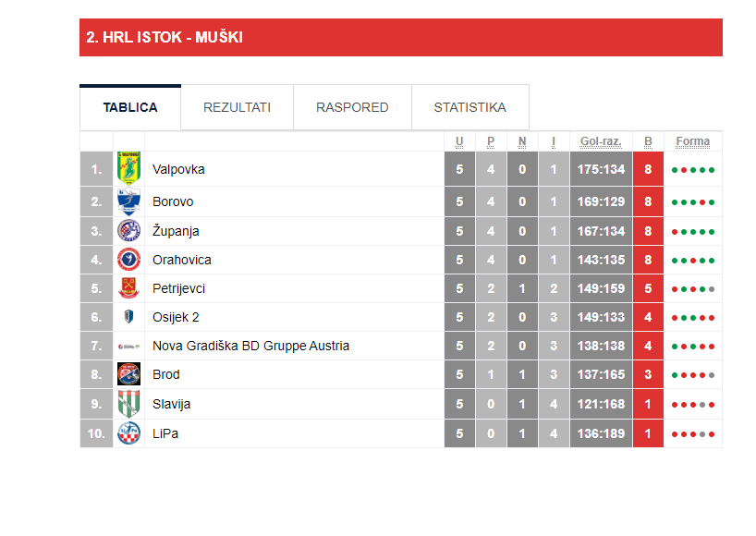756x536 pixels.
Task: Open the Valpovka team link
Action: coord(178,169)
